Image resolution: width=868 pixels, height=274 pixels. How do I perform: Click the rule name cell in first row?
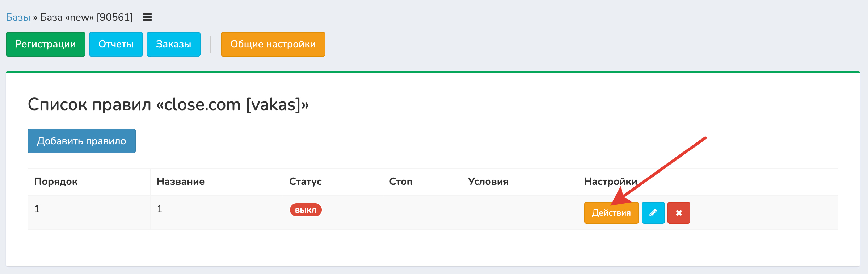coord(160,209)
